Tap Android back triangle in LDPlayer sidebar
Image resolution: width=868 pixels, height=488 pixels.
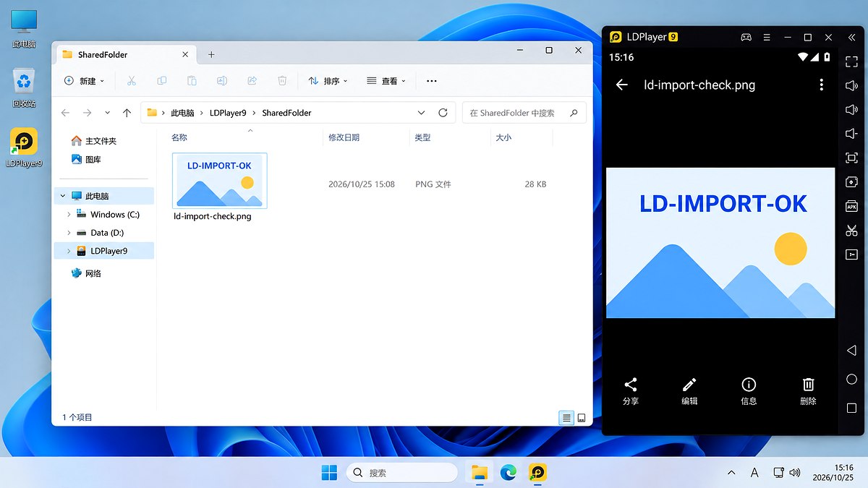[851, 351]
